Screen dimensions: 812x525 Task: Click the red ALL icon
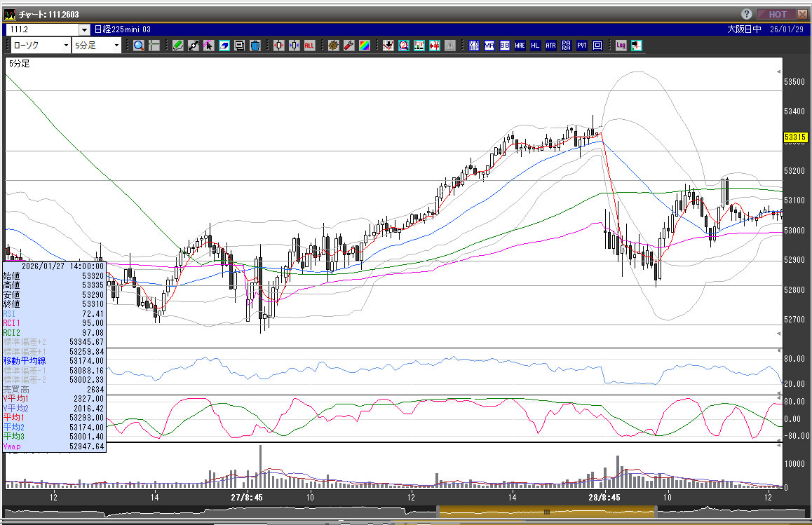pos(309,46)
